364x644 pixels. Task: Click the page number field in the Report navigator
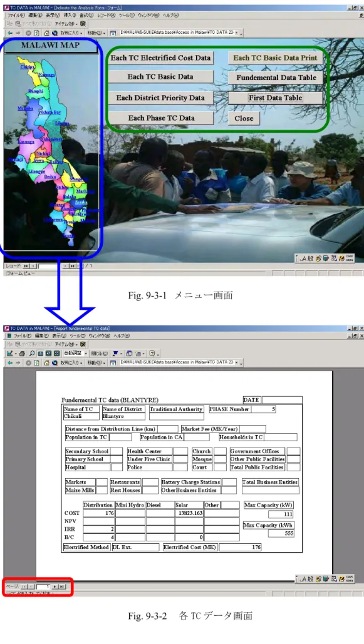click(x=44, y=586)
